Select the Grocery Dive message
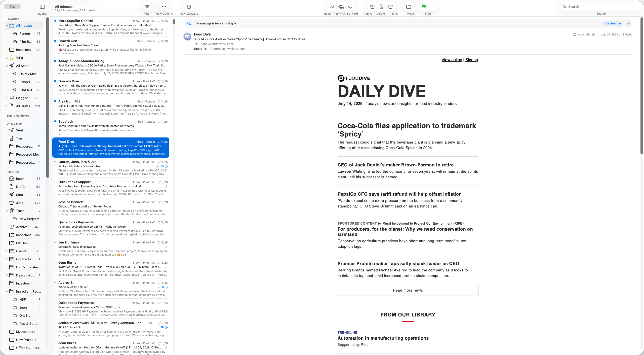The width and height of the screenshot is (644, 355). coord(111,87)
